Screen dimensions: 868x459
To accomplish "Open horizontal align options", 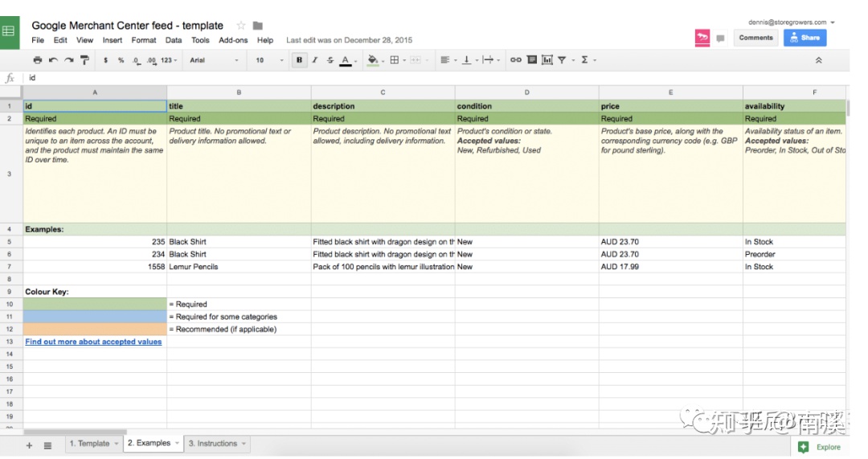I will [445, 59].
